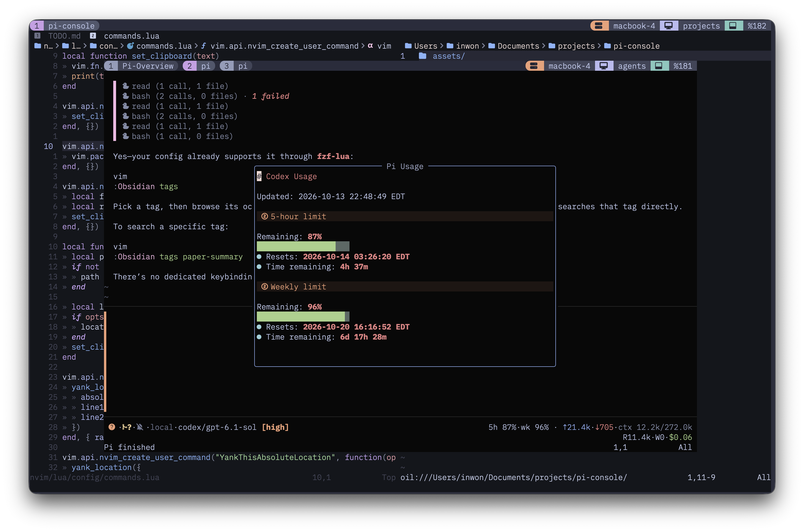
Task: Click the pane icon beside %181
Action: click(659, 66)
